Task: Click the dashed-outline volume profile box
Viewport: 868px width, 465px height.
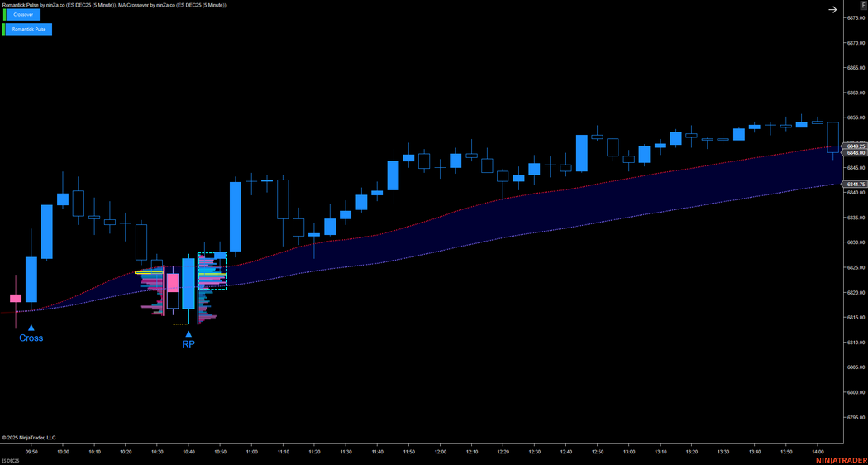Action: 212,271
